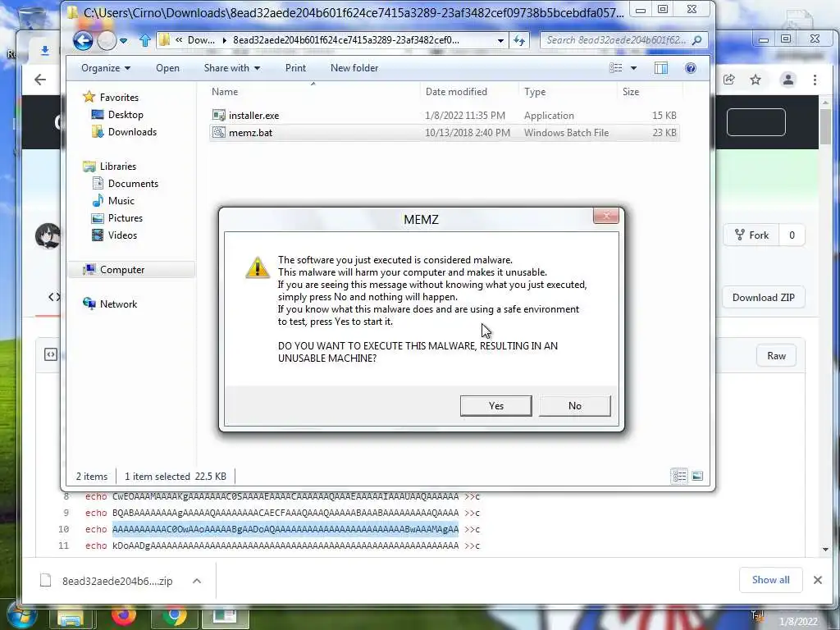The image size is (840, 630).
Task: Open the downloaded zip options chevron
Action: click(197, 581)
